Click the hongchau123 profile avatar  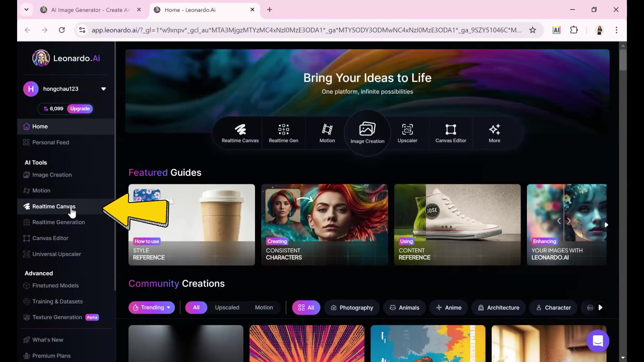[x=31, y=89]
